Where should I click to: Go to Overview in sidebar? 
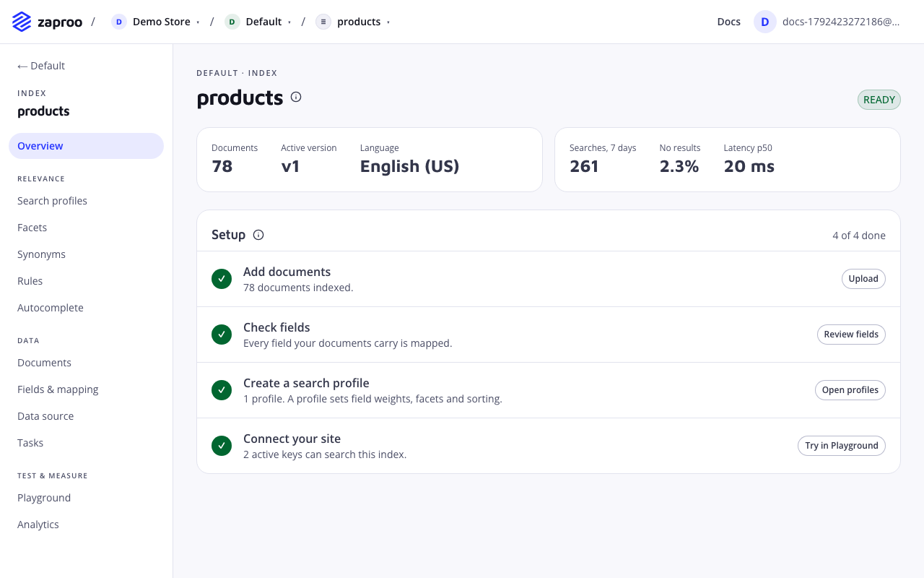coord(86,146)
